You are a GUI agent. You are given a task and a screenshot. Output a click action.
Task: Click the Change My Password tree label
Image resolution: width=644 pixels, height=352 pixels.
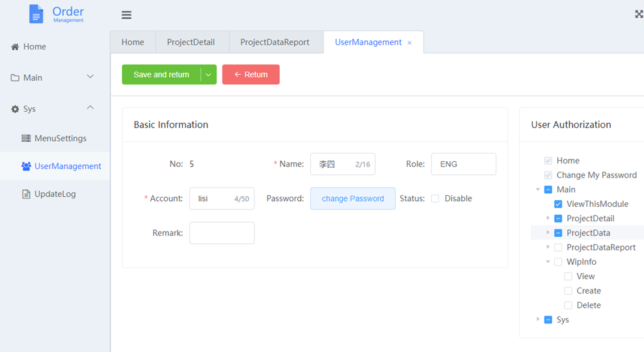pyautogui.click(x=597, y=176)
